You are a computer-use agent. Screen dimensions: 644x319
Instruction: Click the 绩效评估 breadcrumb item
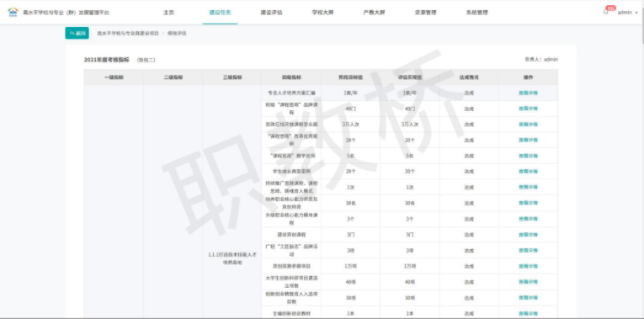177,34
